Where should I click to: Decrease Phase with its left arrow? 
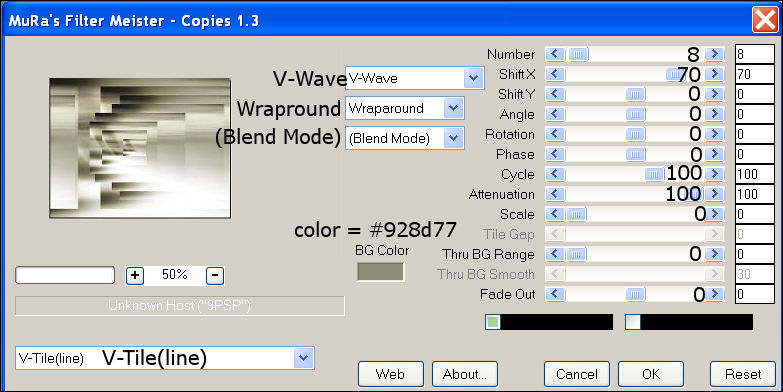(554, 154)
